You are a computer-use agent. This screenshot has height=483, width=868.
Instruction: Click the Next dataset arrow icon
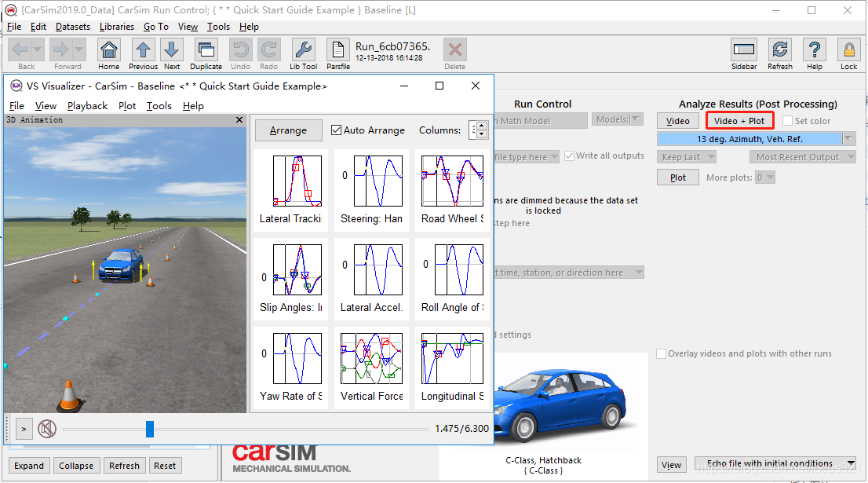[x=172, y=49]
